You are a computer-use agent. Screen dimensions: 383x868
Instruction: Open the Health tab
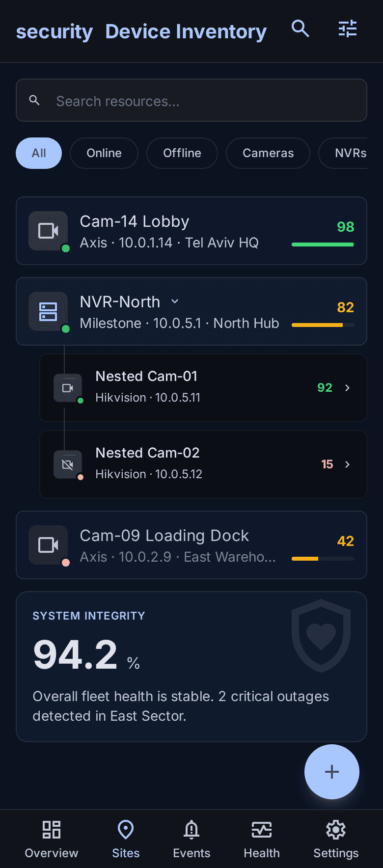pyautogui.click(x=262, y=839)
